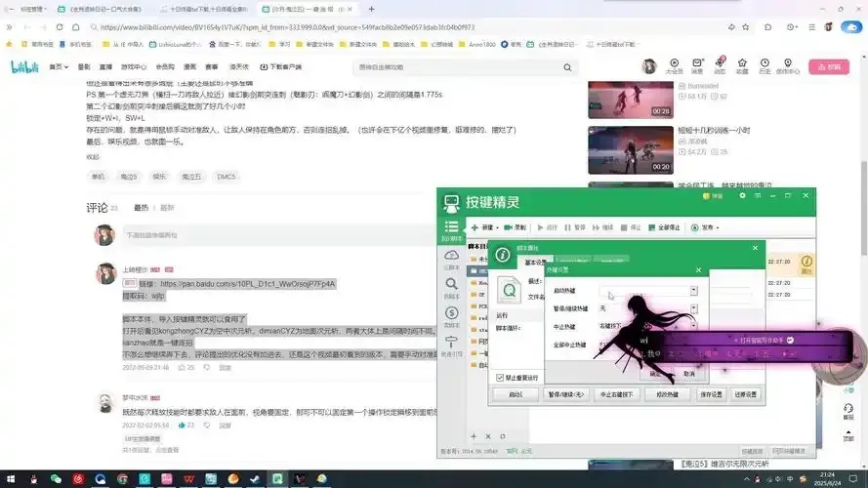The width and height of the screenshot is (868, 488).
Task: Sort comments by 最新
Action: coord(167,208)
